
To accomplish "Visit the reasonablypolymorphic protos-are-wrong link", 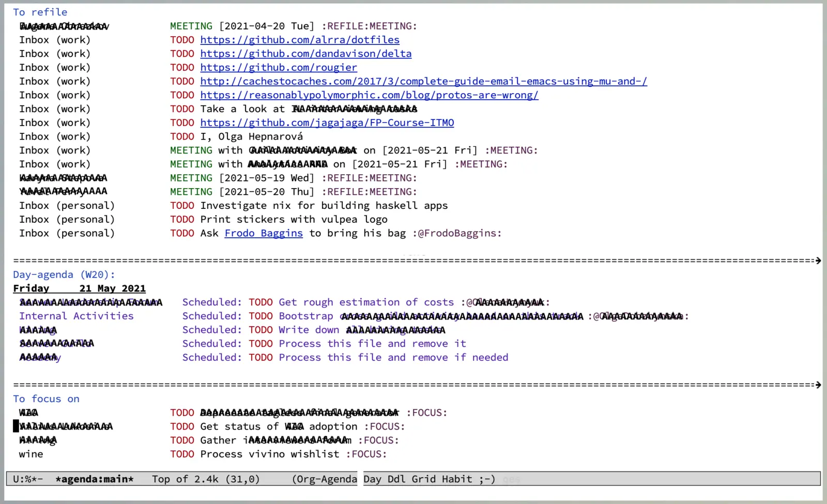I will (x=369, y=95).
